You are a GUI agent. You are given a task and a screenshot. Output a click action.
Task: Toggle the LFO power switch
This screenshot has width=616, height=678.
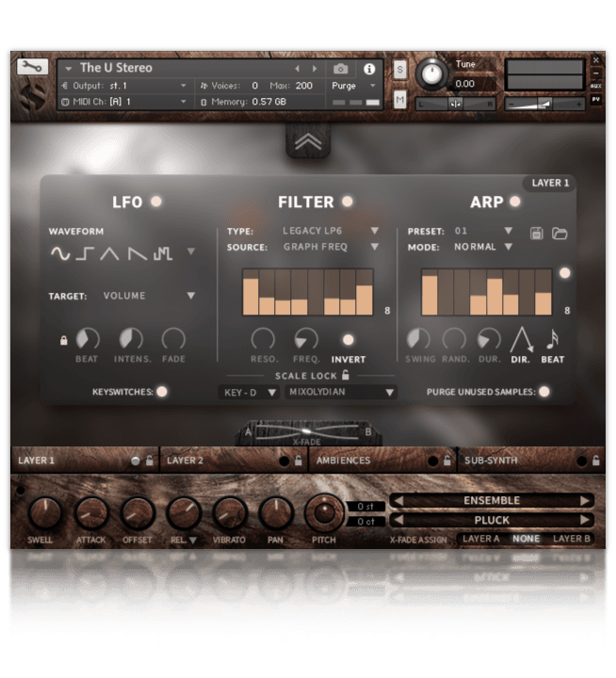[156, 202]
